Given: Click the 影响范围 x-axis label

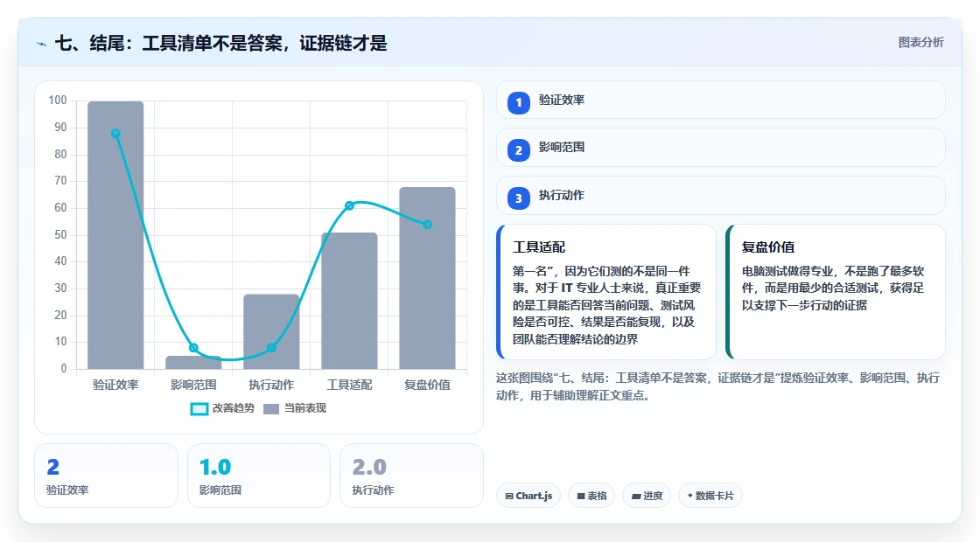Looking at the screenshot, I should point(193,385).
